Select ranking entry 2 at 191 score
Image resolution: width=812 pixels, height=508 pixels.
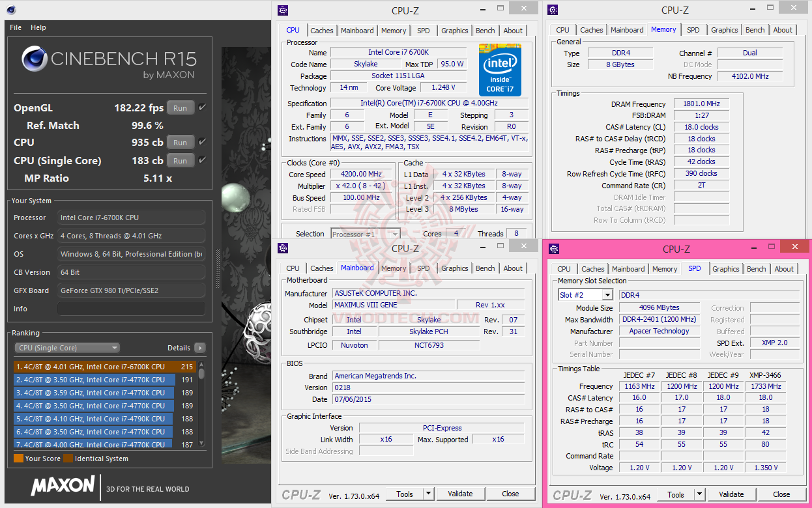tap(105, 380)
